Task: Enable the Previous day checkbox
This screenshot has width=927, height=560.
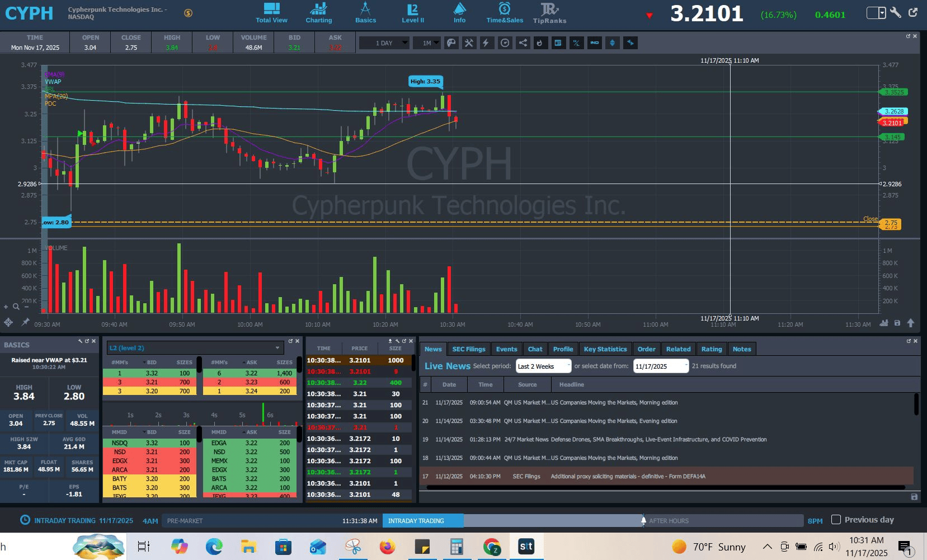Action: point(836,520)
